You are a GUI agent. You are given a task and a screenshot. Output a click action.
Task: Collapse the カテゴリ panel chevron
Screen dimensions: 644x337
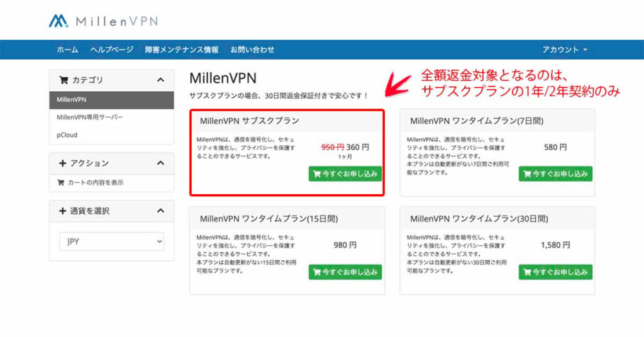pyautogui.click(x=160, y=80)
